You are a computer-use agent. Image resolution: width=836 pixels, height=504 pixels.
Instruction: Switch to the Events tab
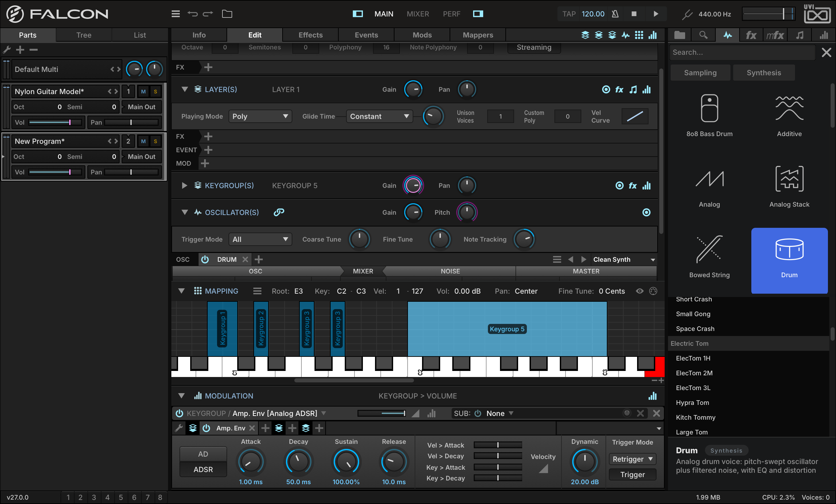pyautogui.click(x=366, y=35)
